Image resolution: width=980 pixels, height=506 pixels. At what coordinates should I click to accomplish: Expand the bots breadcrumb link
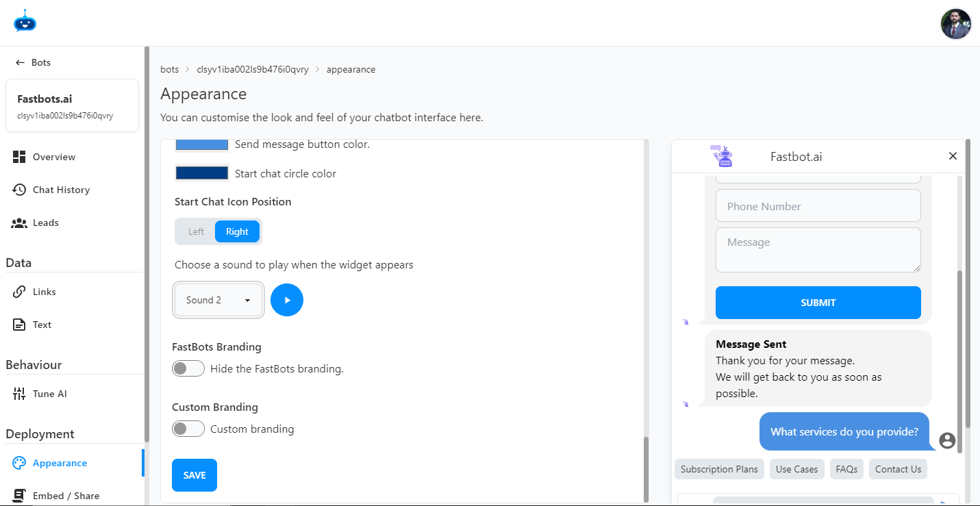(169, 69)
